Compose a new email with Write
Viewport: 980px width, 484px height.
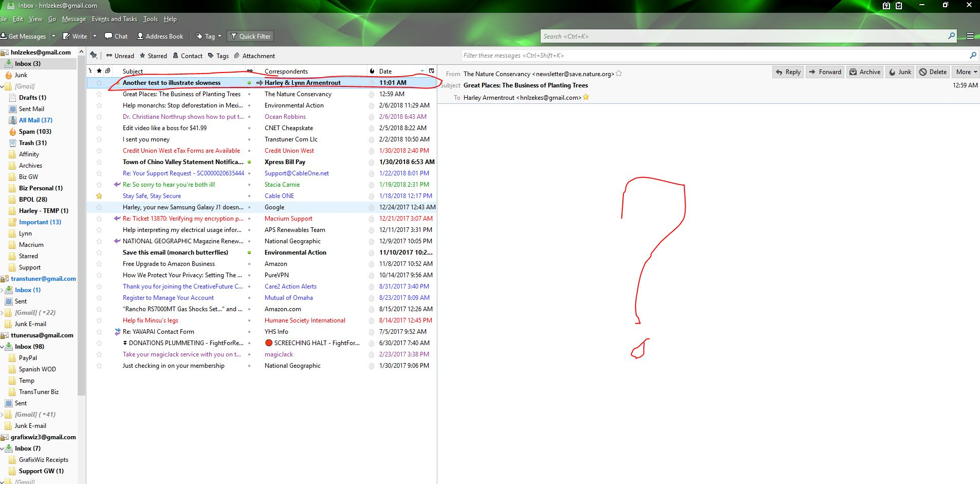coord(75,36)
